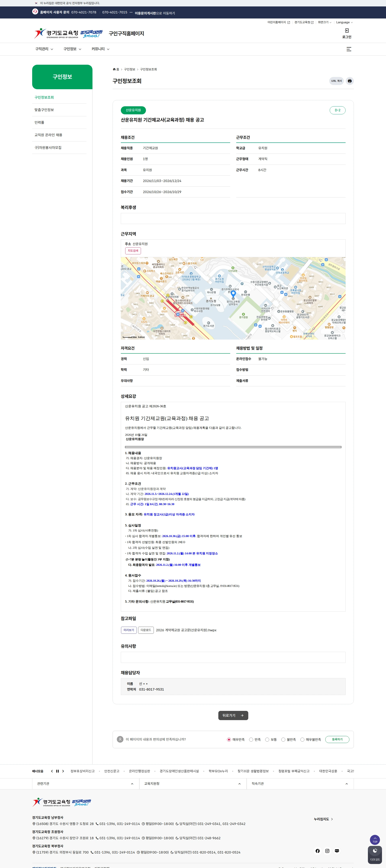Click the Kakao map thumbnail

click(x=233, y=298)
